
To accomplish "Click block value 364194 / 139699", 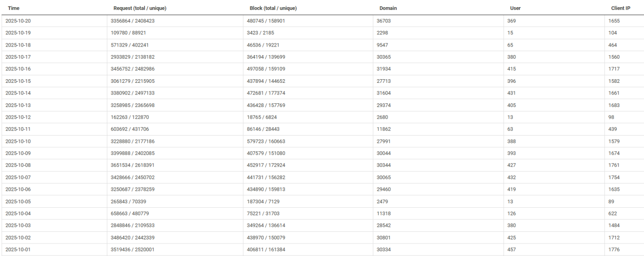I will 266,57.
